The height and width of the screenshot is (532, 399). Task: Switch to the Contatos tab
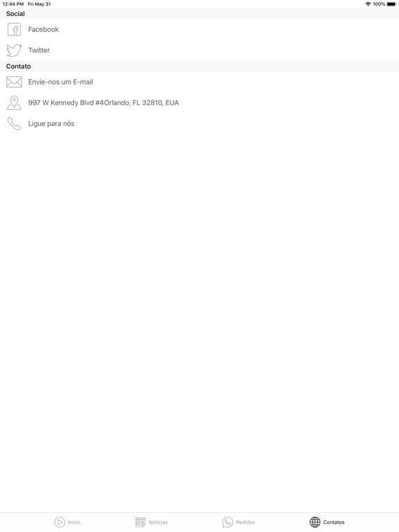click(327, 522)
